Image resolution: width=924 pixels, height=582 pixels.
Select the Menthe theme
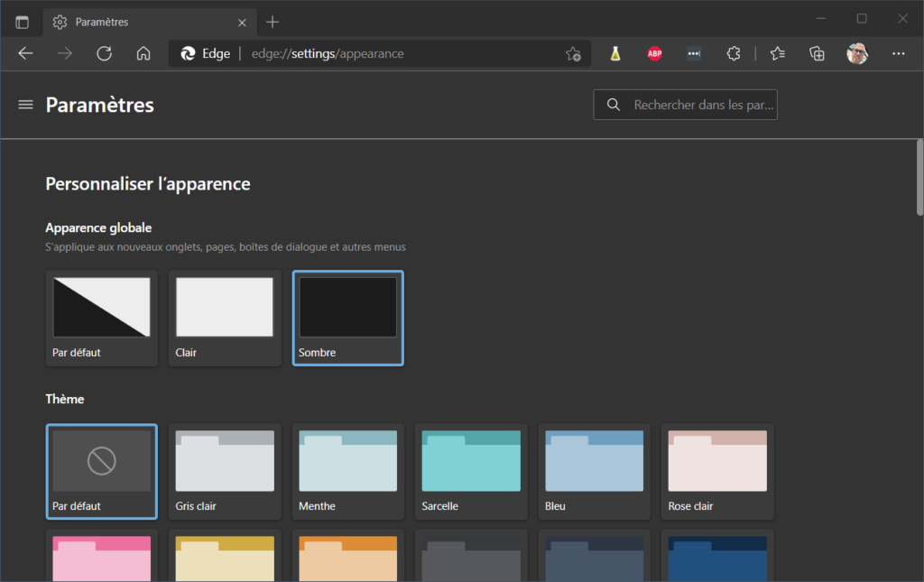click(x=347, y=471)
